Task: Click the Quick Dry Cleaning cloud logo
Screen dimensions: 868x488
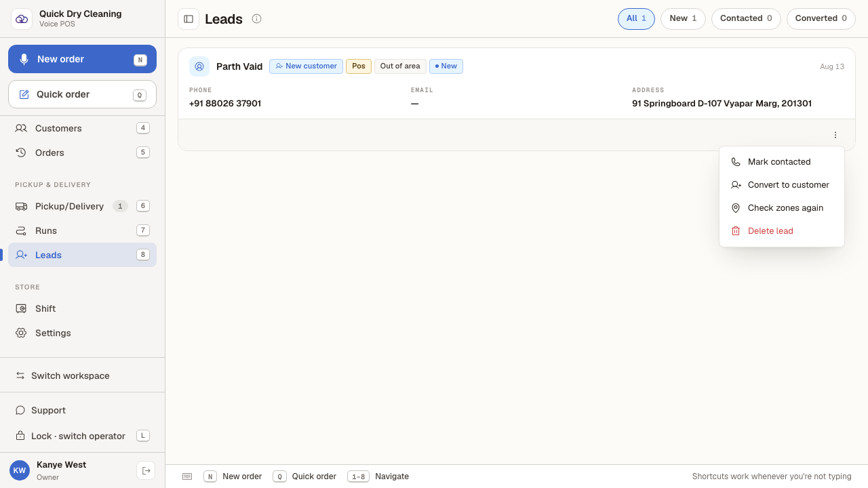Action: click(22, 19)
